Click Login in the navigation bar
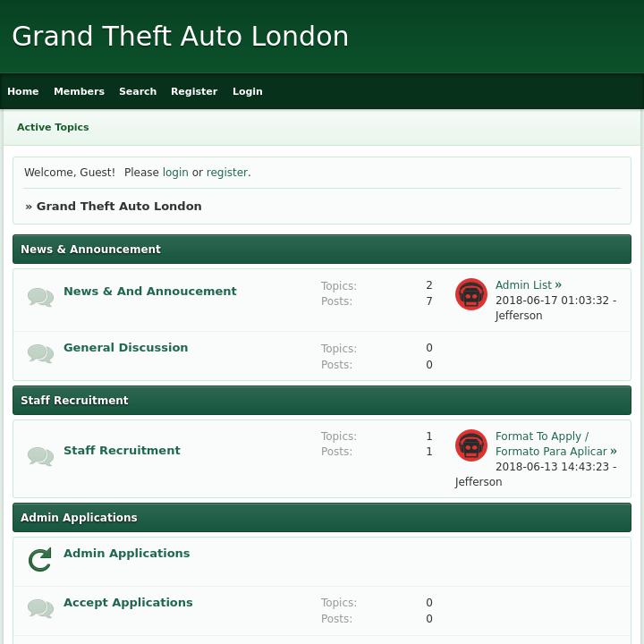 [248, 91]
